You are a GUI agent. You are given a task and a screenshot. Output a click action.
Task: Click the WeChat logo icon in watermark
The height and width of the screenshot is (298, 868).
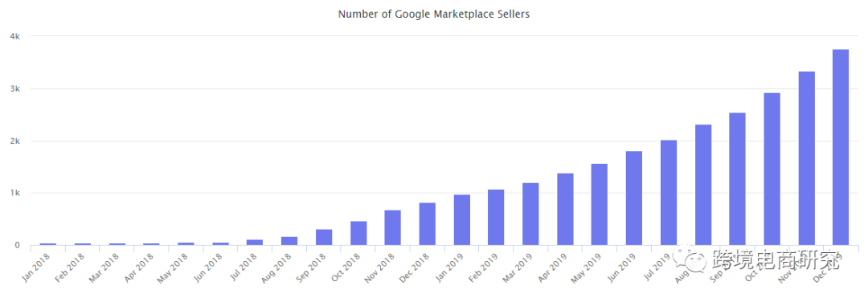[x=690, y=259]
